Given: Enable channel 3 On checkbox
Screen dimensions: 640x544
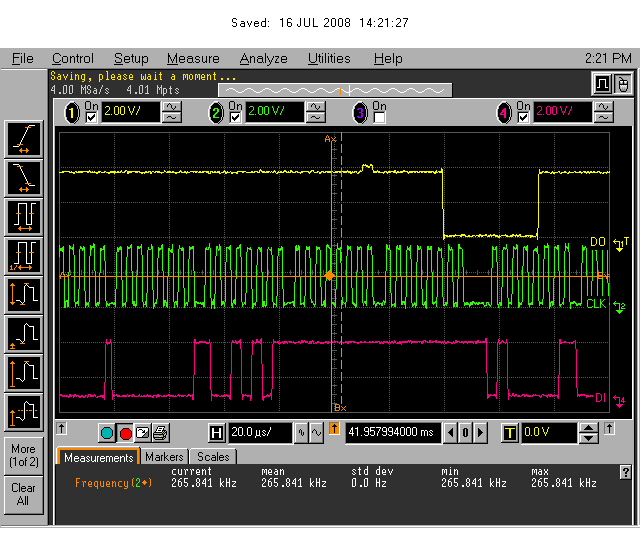Looking at the screenshot, I should 379,118.
